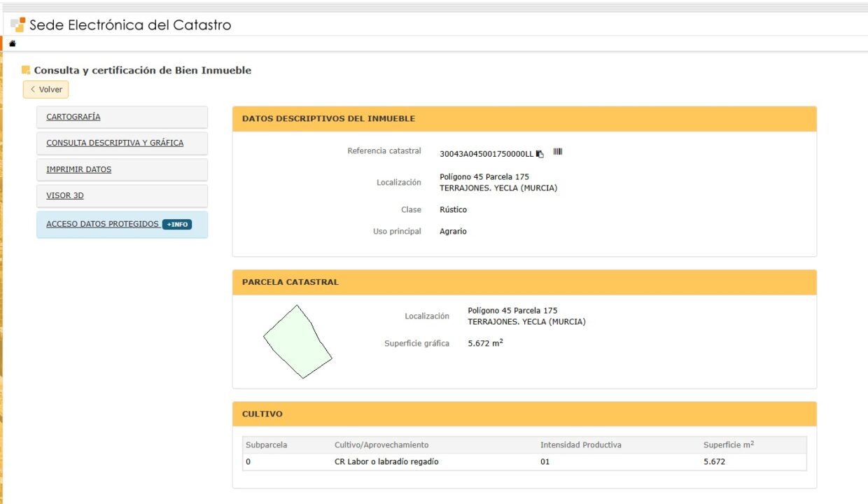Go back with the Volver button

[46, 90]
